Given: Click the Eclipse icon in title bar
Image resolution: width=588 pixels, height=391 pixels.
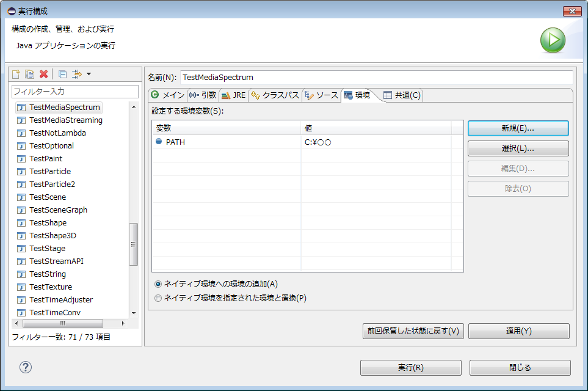Looking at the screenshot, I should (12, 11).
